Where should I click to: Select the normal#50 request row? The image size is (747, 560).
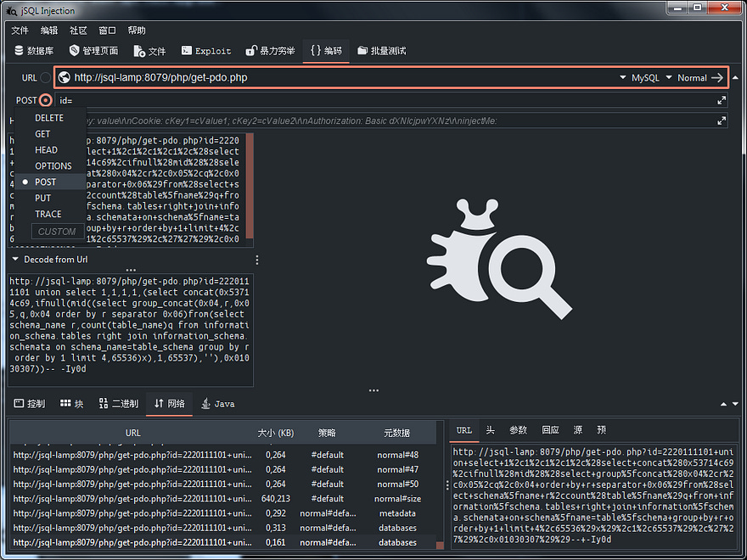[223, 484]
